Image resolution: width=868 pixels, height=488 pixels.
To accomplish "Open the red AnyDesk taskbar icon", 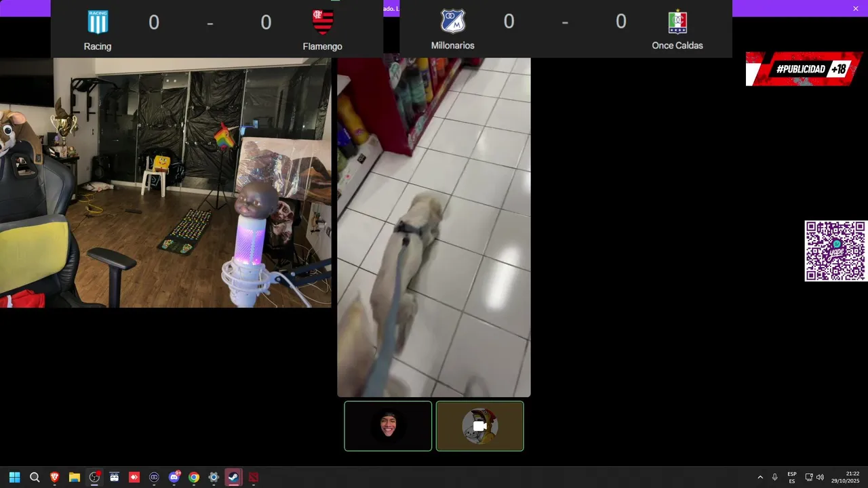I will (x=134, y=477).
